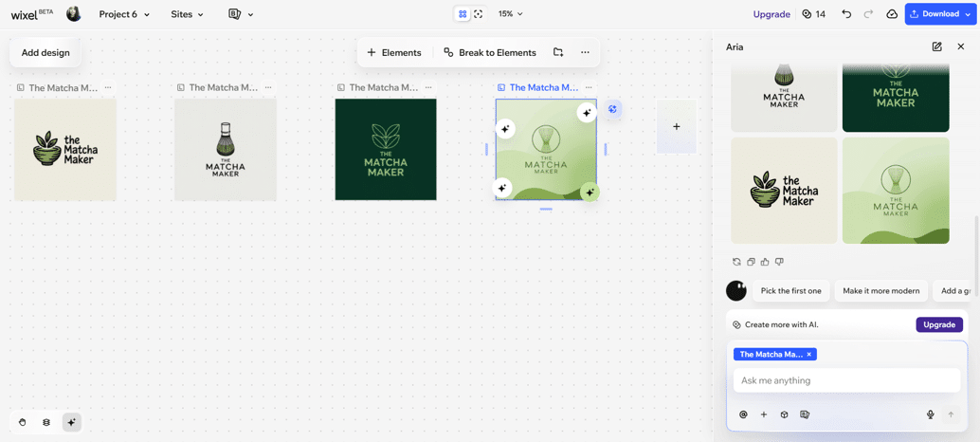Open the grey whisk result in Aria
The width and height of the screenshot is (980, 442).
point(784,98)
